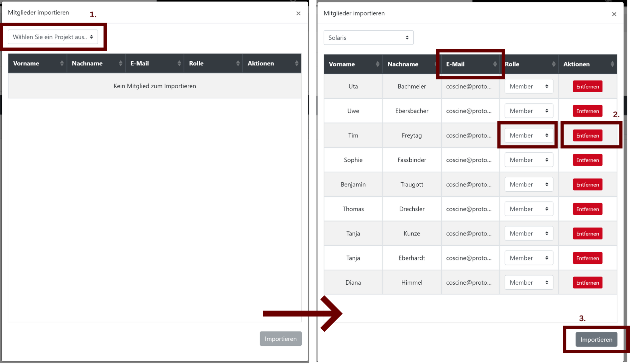Close the left Mitglieder importieren dialog

[x=298, y=14]
